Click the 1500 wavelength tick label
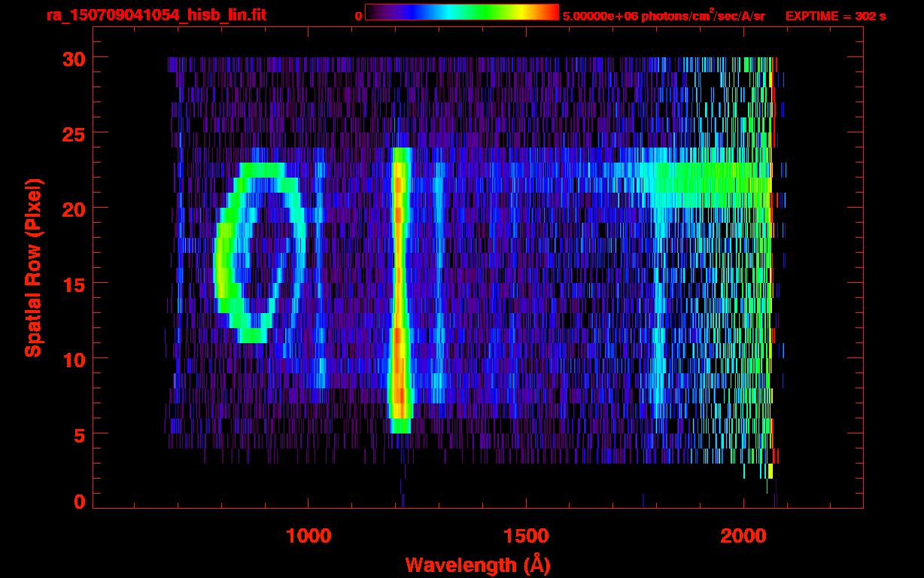The width and height of the screenshot is (924, 578). pyautogui.click(x=526, y=536)
